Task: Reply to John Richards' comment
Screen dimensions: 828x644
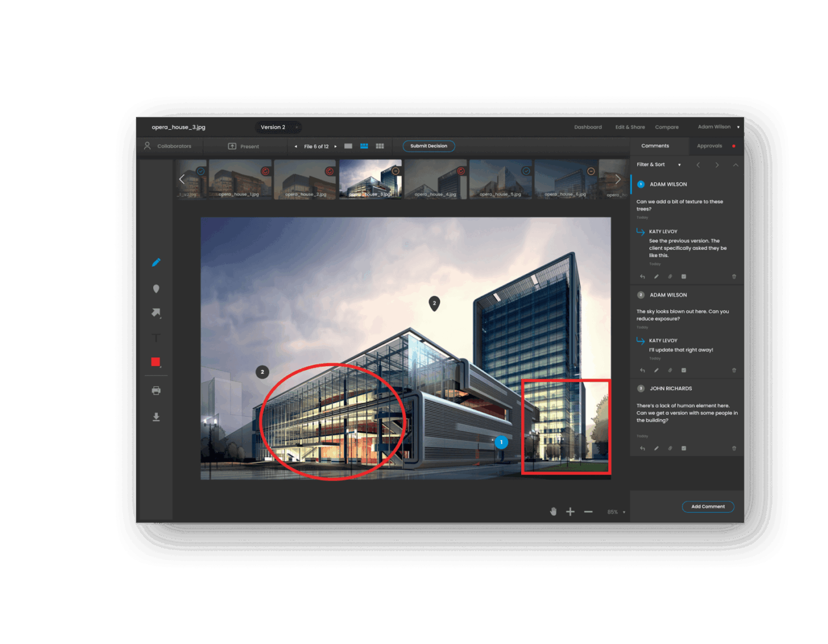Action: [642, 448]
